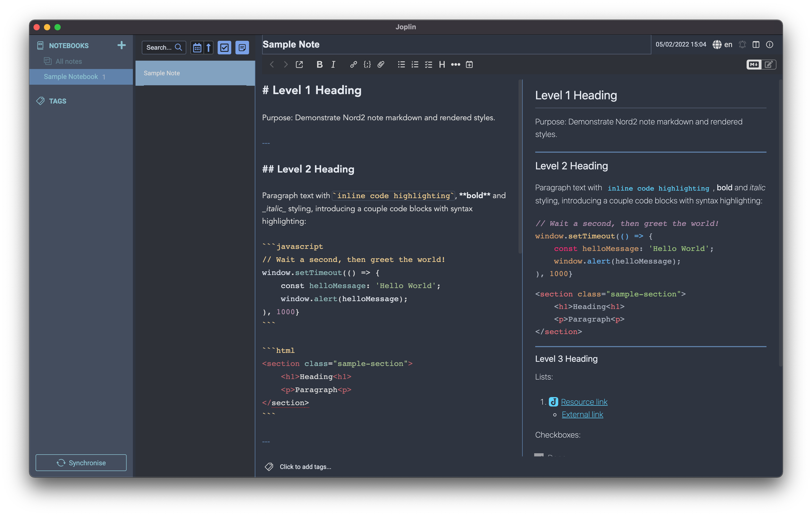Screen dimensions: 812x516
Task: Open note navigation back arrow
Action: 272,64
